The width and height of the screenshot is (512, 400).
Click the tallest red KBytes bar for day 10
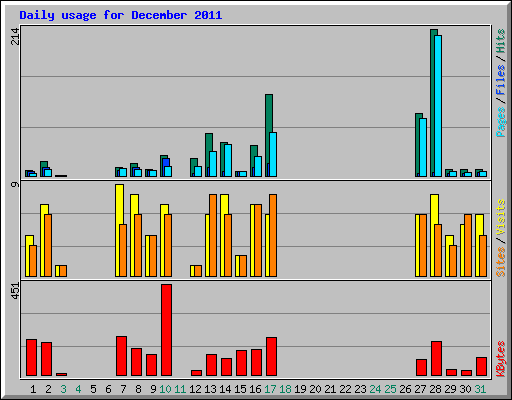166,330
